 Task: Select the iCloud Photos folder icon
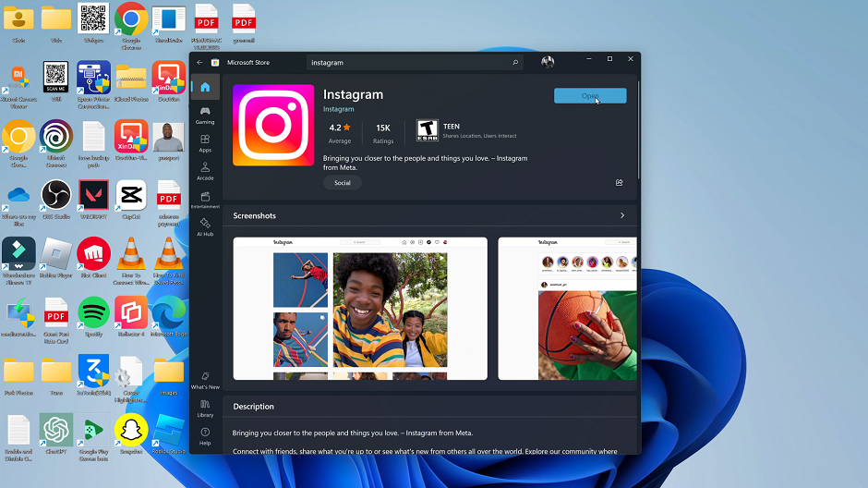tap(131, 81)
